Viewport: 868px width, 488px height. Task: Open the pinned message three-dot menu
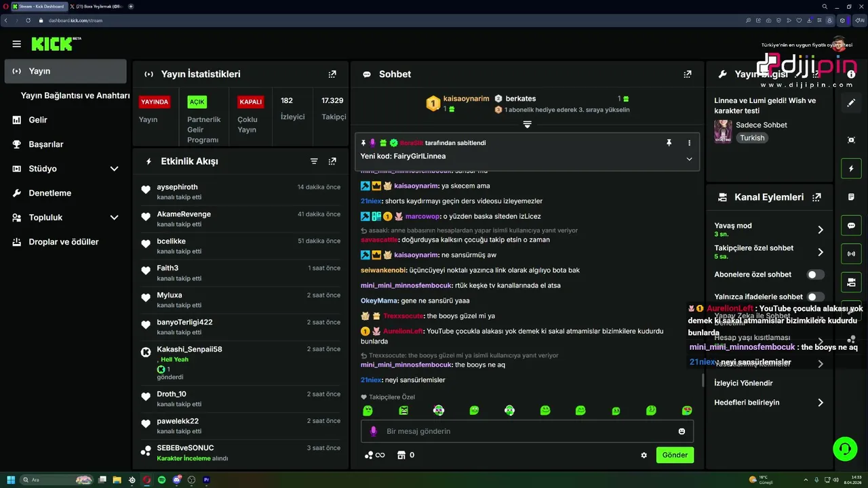pos(689,143)
